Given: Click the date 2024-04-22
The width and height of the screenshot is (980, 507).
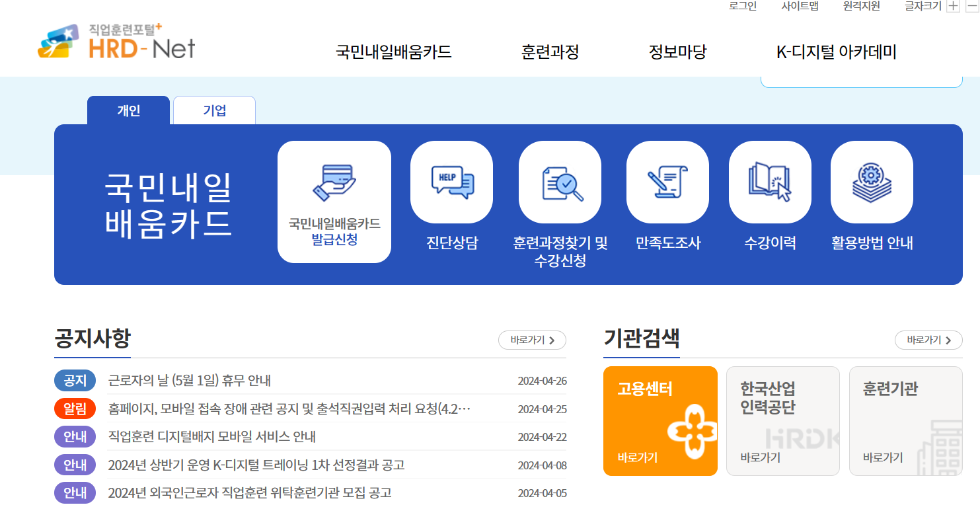Looking at the screenshot, I should coord(543,438).
